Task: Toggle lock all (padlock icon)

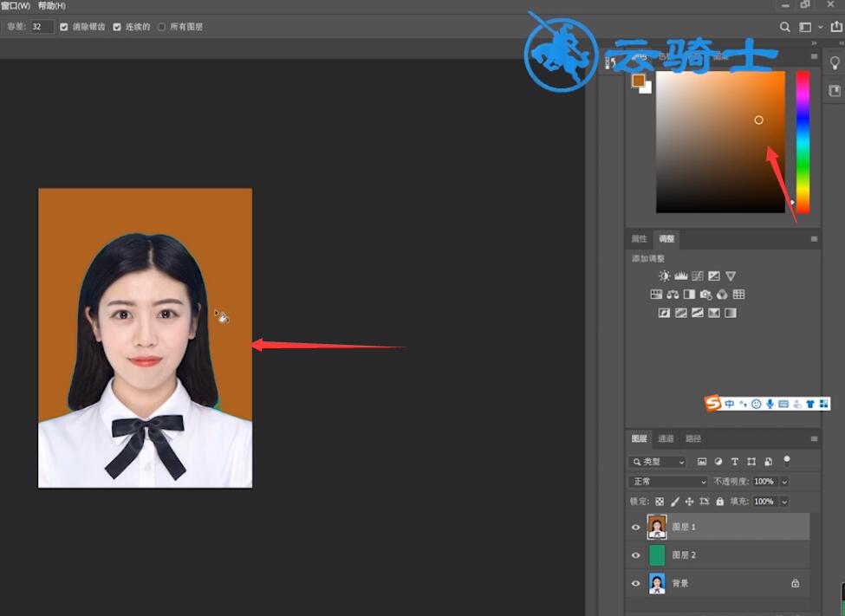Action: point(720,502)
